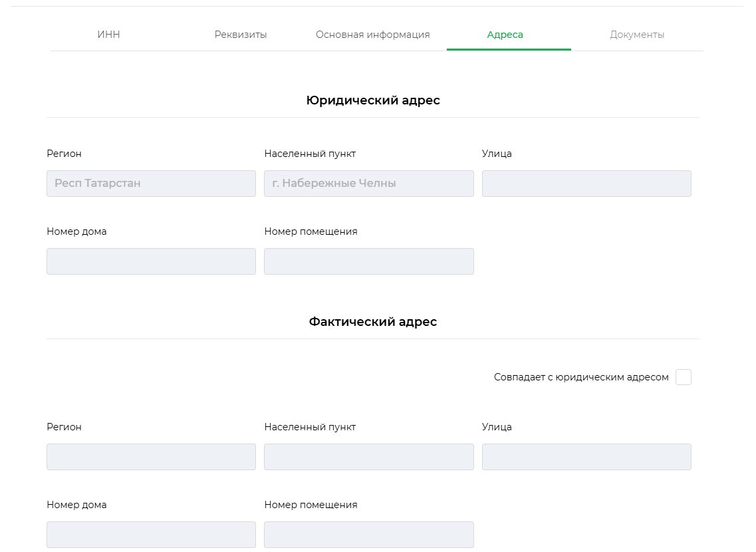Screen dimensions: 756x552
Task: Go to the Основная информация tab
Action: click(373, 35)
